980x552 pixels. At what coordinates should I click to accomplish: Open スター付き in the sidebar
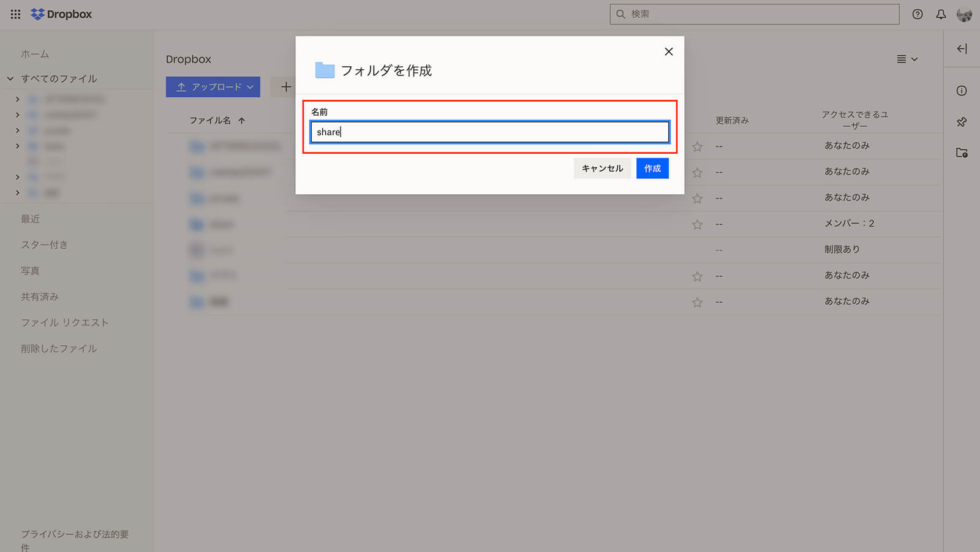[44, 244]
